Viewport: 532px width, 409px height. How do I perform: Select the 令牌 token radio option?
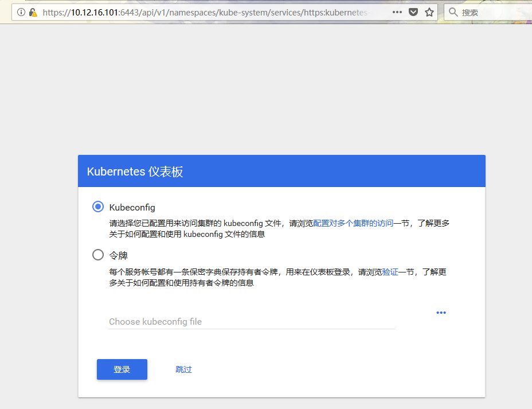pyautogui.click(x=98, y=255)
